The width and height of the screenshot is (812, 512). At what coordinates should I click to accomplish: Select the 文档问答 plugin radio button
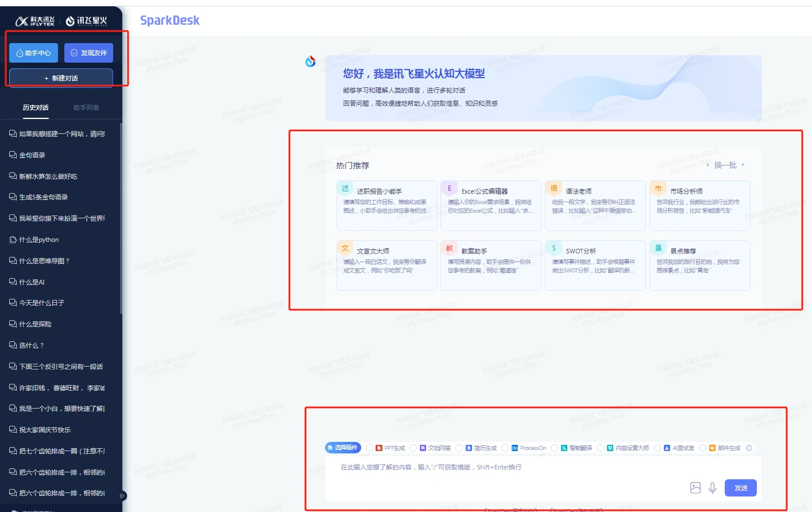tap(413, 448)
